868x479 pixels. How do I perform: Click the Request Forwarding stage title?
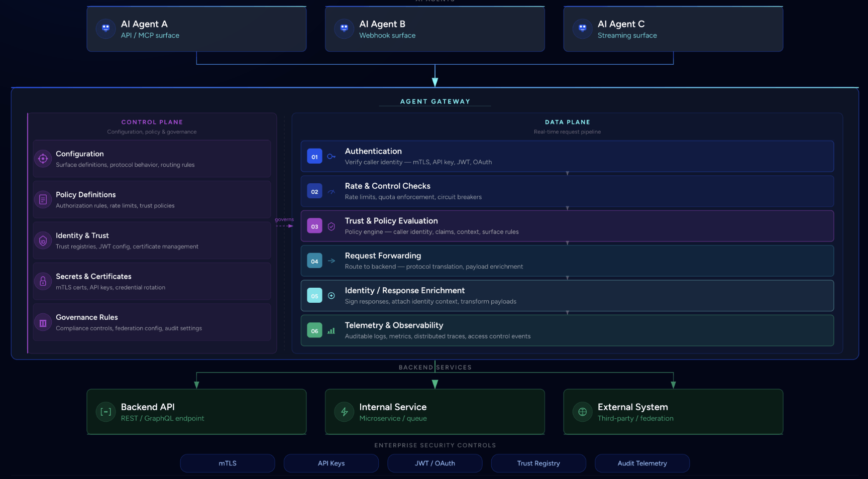(x=383, y=256)
